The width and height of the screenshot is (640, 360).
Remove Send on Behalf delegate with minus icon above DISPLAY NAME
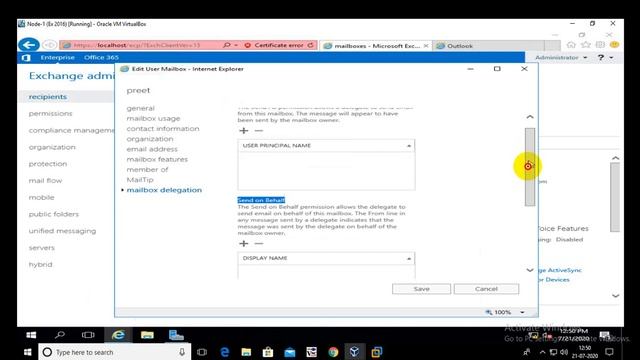pos(259,244)
